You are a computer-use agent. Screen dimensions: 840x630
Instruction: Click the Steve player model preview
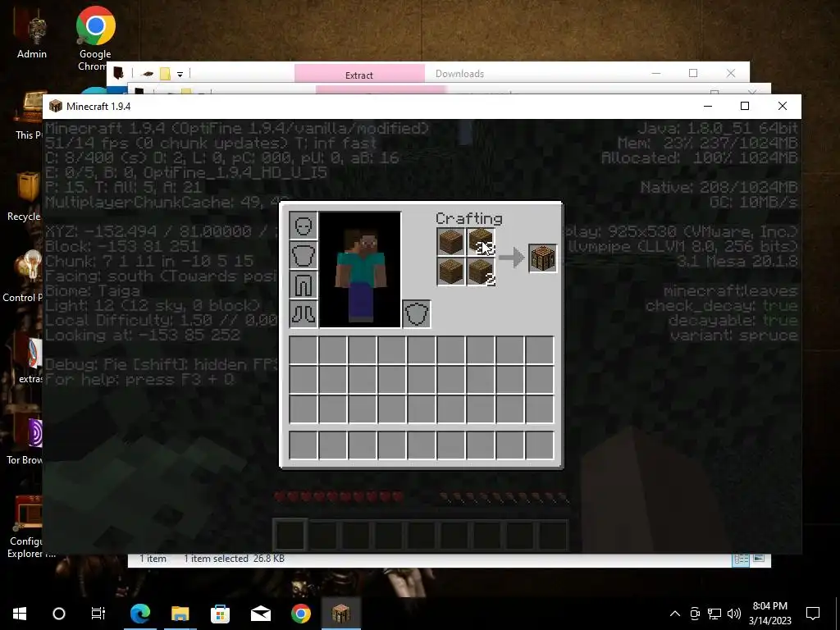tap(360, 269)
